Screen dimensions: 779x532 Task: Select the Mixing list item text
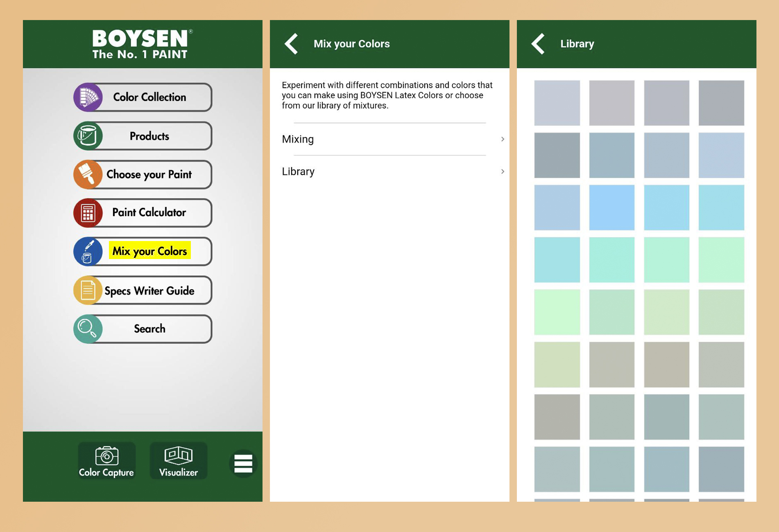(298, 139)
